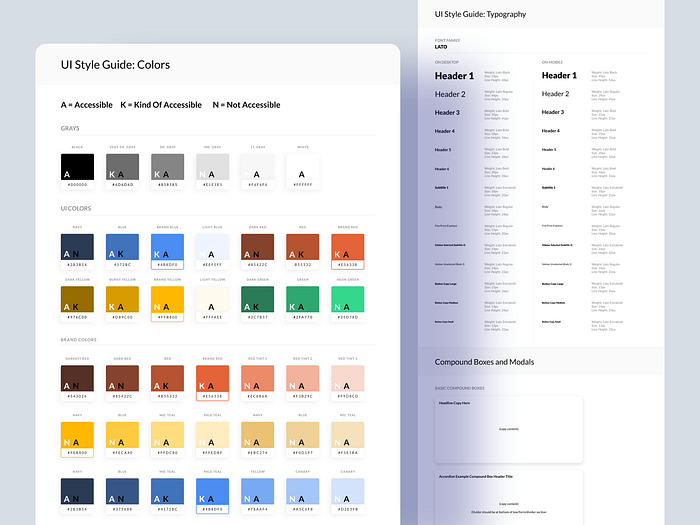The image size is (700, 525).
Task: Pick the Very Dk. Gray #6D6D6D swatch
Action: click(x=122, y=171)
